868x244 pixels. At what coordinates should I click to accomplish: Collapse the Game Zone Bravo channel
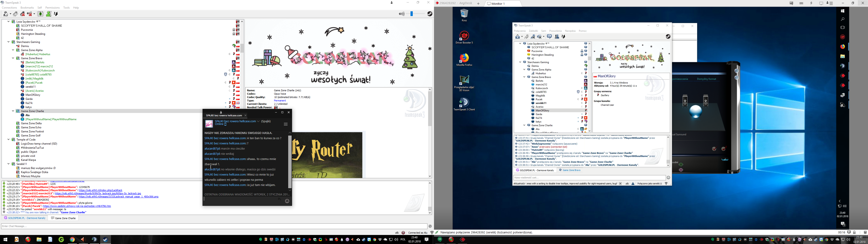coord(13,58)
